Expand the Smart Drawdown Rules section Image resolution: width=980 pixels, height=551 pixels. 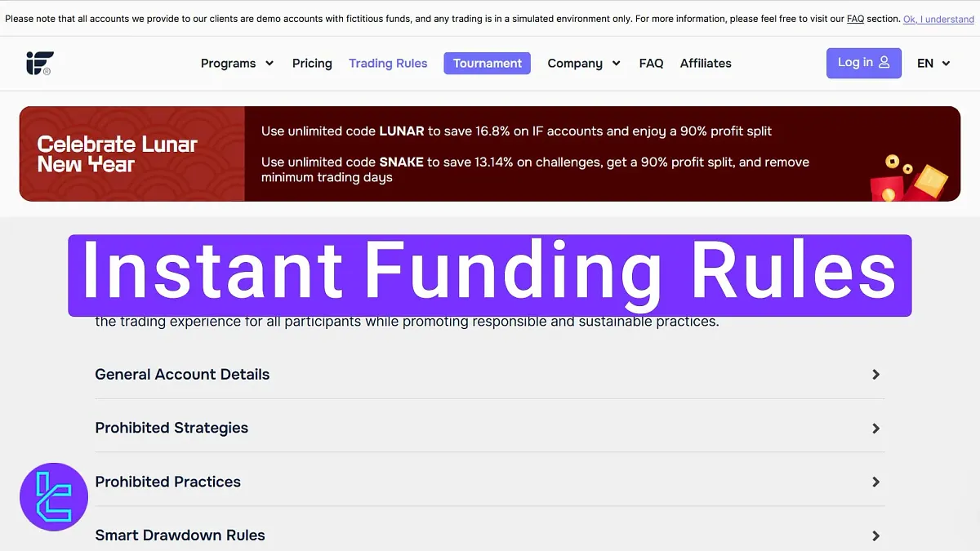(x=490, y=535)
